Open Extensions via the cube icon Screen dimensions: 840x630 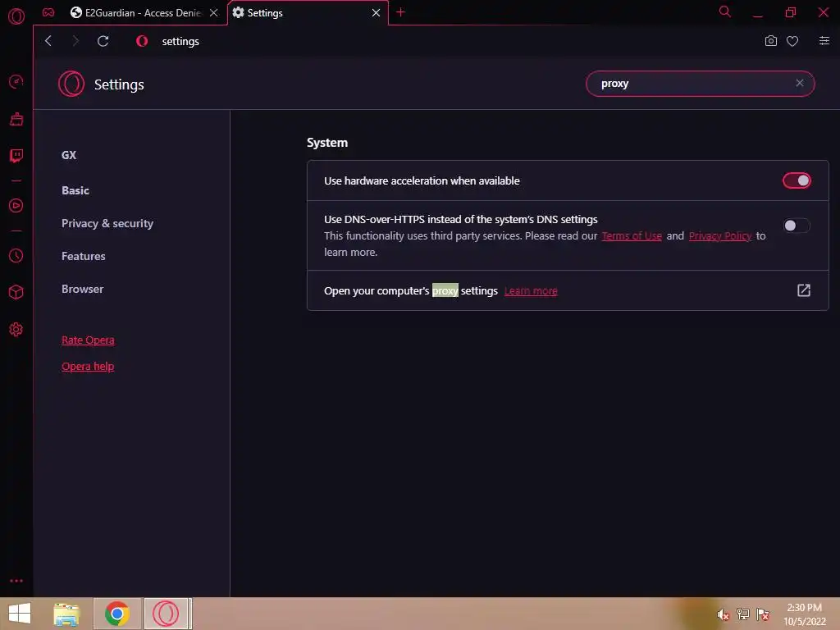pyautogui.click(x=16, y=292)
